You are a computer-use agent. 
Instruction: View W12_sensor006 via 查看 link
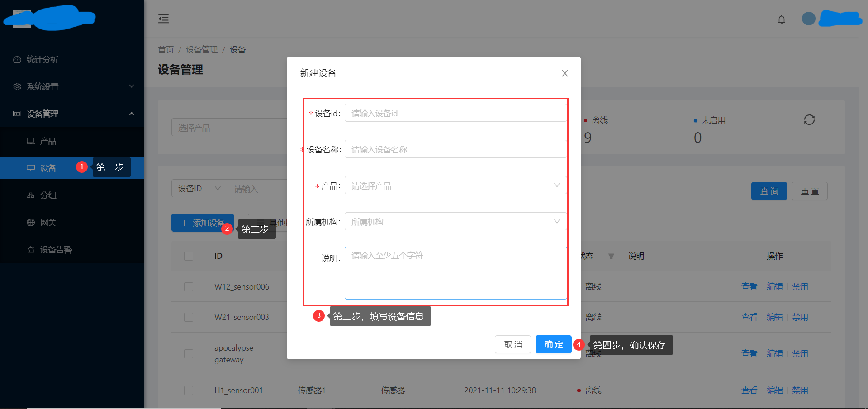coord(749,287)
